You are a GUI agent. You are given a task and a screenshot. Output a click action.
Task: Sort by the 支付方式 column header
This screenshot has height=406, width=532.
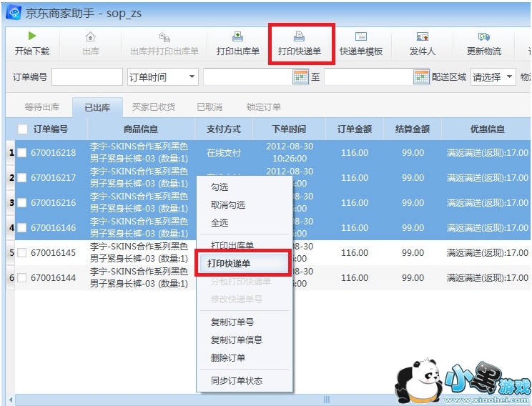(x=224, y=129)
